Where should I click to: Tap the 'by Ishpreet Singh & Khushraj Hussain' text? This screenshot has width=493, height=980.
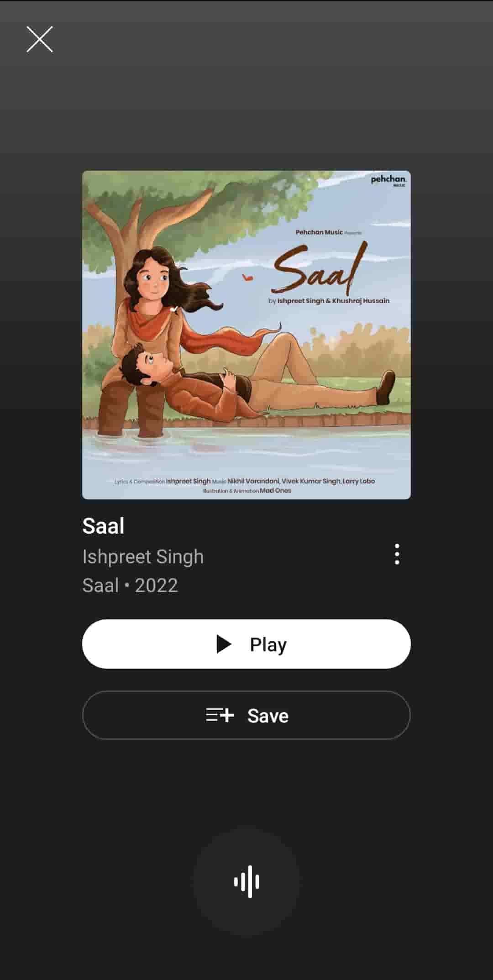pyautogui.click(x=329, y=301)
